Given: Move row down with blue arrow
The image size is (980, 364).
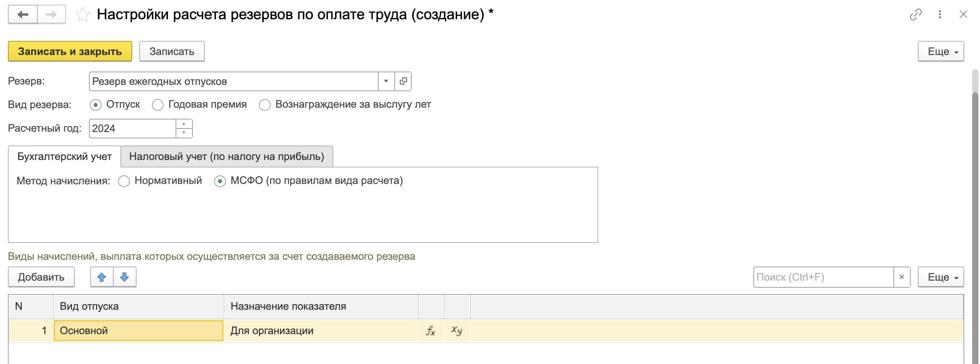Looking at the screenshot, I should tap(124, 277).
